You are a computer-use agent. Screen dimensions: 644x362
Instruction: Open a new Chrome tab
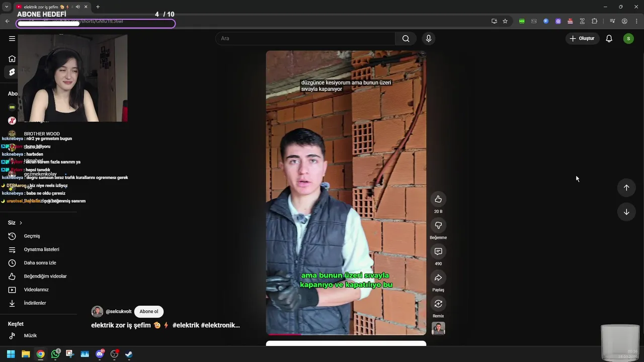[x=98, y=7]
